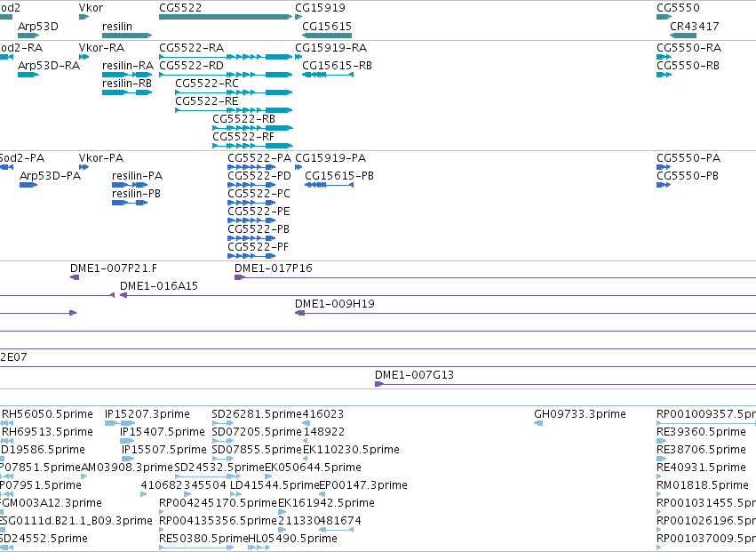The image size is (756, 552).
Task: Open EST EK050644.5prime label
Action: 313,467
